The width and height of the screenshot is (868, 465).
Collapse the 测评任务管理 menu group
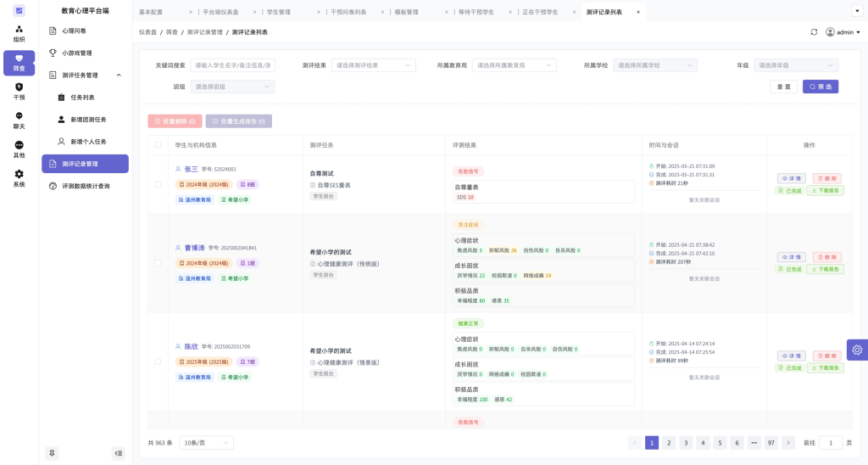[118, 76]
